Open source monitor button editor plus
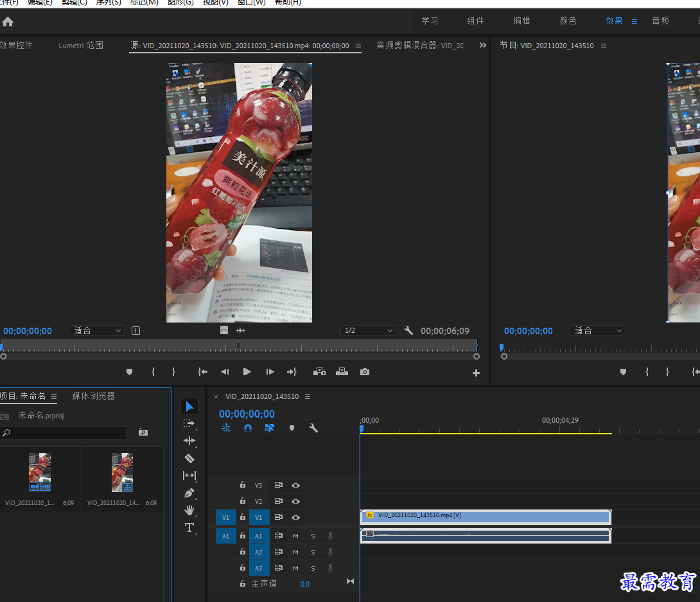700x602 pixels. point(477,373)
